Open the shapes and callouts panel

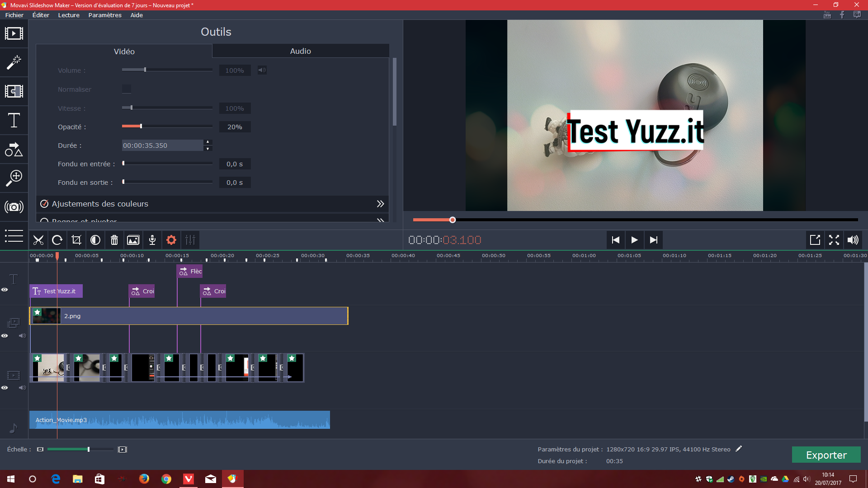pyautogui.click(x=14, y=149)
